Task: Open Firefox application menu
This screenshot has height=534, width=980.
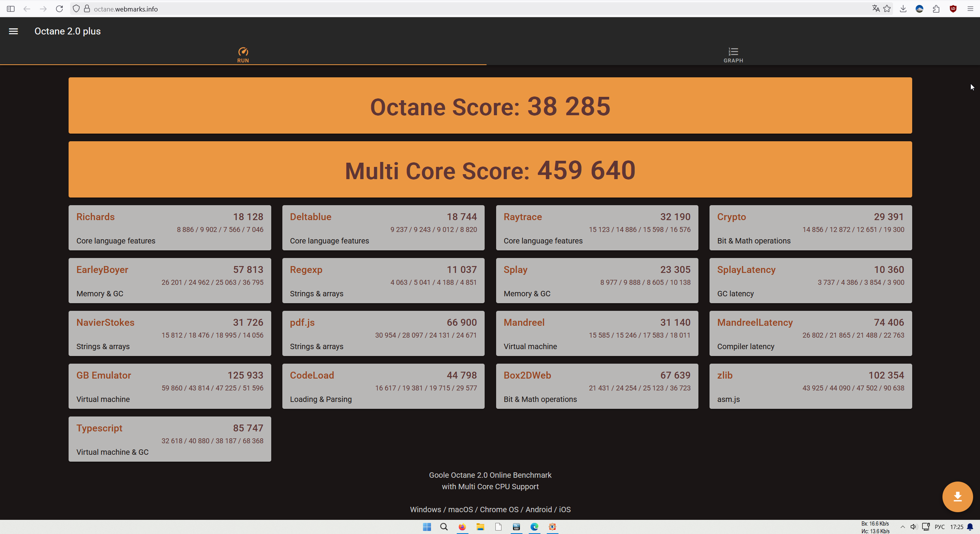Action: point(970,9)
